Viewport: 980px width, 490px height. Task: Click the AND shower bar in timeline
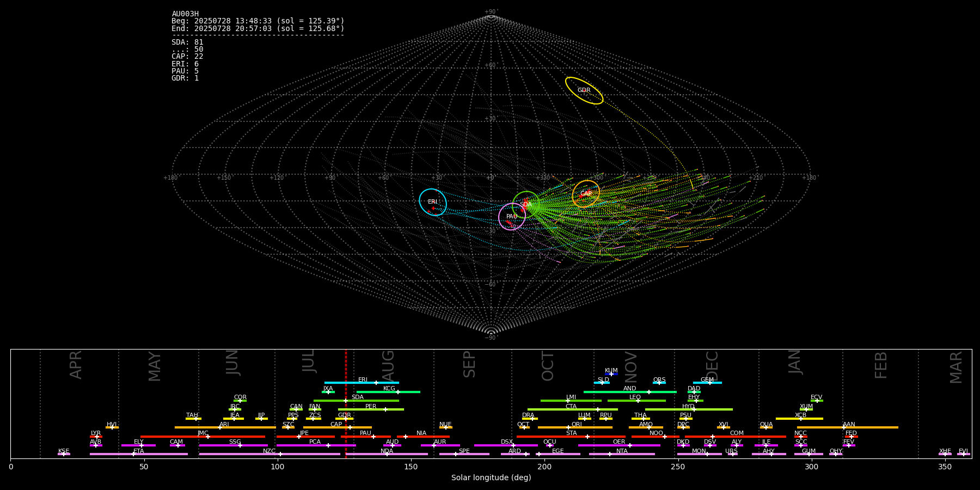pyautogui.click(x=630, y=391)
